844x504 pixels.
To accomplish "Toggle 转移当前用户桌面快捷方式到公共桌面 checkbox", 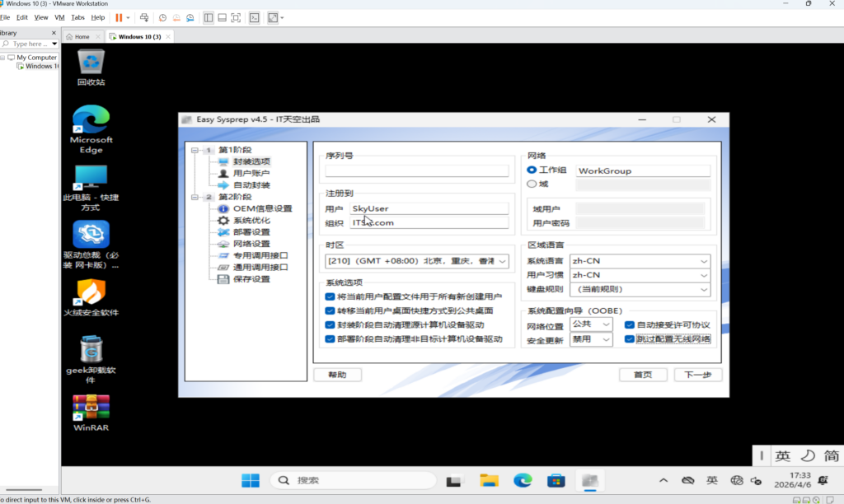I will click(x=330, y=310).
